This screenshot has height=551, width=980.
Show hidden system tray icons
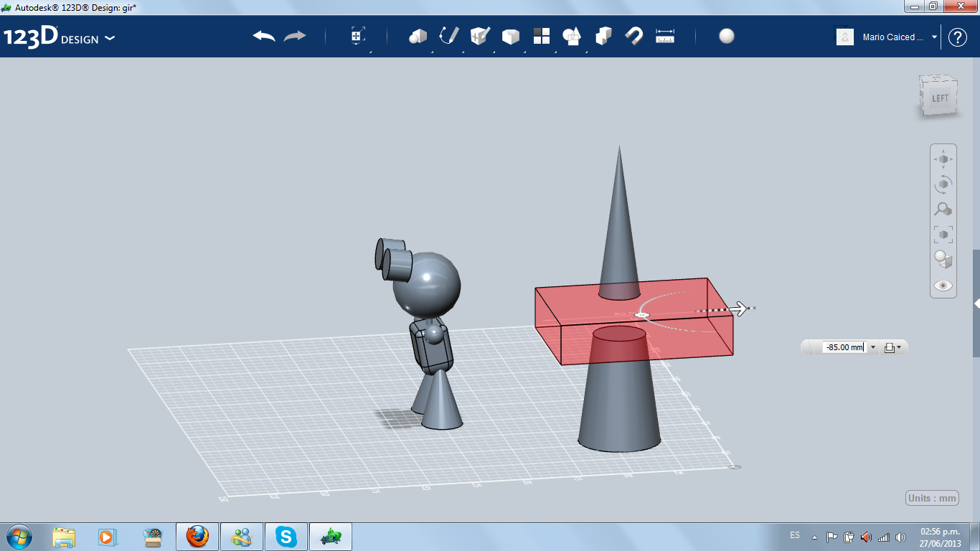pos(814,537)
